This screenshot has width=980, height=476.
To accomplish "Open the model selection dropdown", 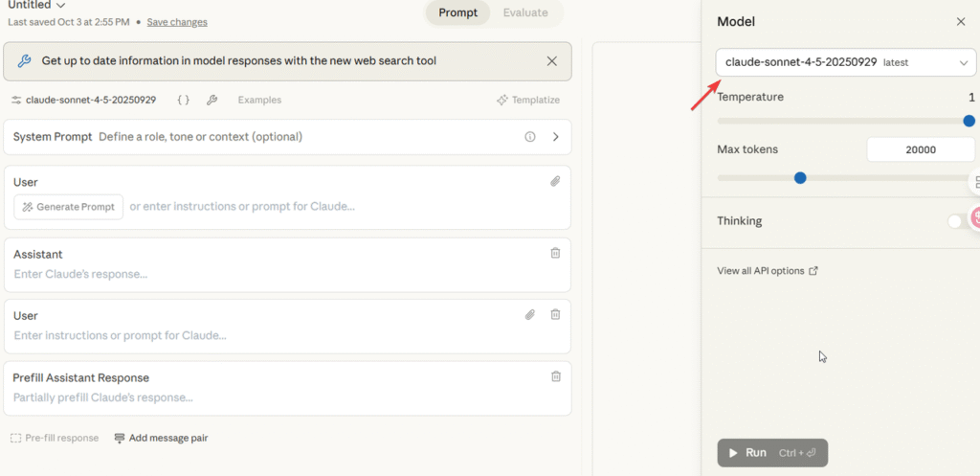I will 845,62.
